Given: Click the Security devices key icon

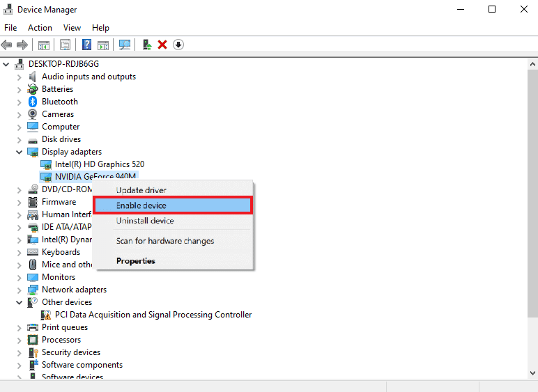Looking at the screenshot, I should click(x=33, y=352).
